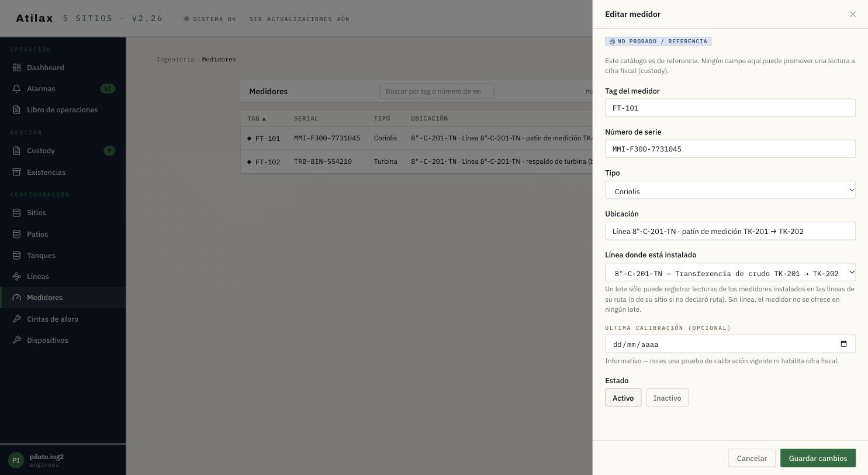Click Guardar cambios button
The height and width of the screenshot is (475, 868).
(818, 458)
